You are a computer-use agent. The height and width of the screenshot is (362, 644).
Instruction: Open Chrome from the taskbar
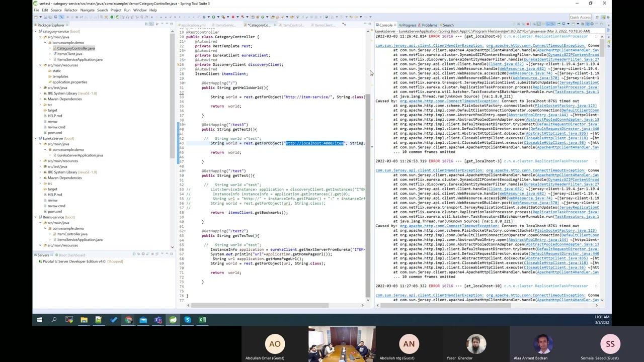(128, 320)
